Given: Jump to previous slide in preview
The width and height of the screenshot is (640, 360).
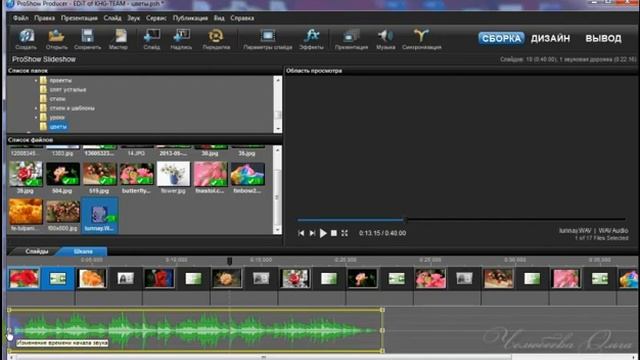Looking at the screenshot, I should click(x=301, y=233).
